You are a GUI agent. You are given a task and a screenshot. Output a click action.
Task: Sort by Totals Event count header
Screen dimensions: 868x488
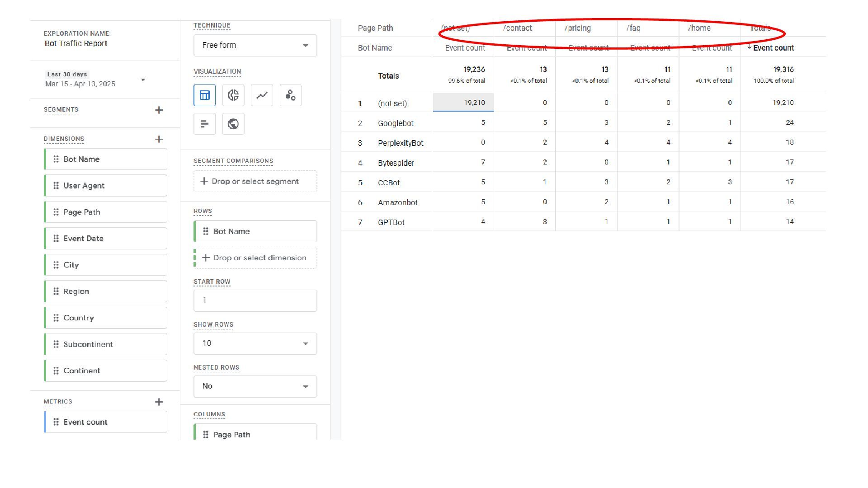773,48
